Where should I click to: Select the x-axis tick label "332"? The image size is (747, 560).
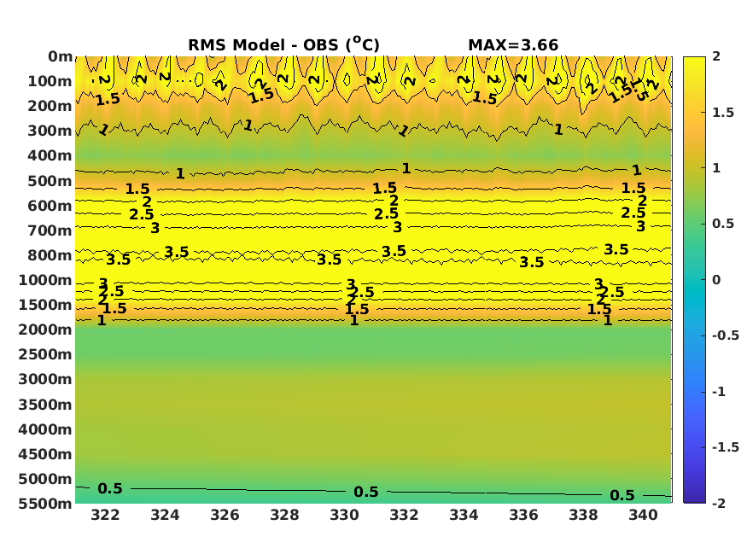[x=404, y=516]
